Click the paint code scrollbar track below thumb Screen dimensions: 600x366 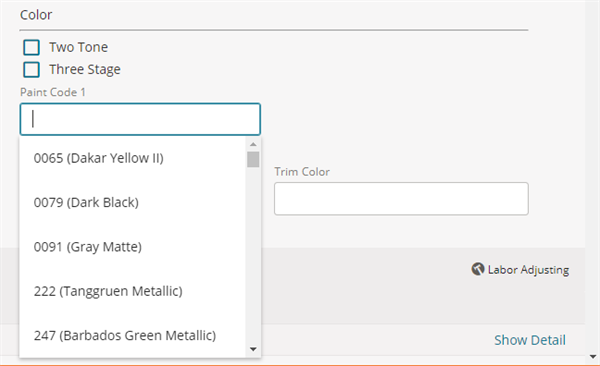coord(253,255)
